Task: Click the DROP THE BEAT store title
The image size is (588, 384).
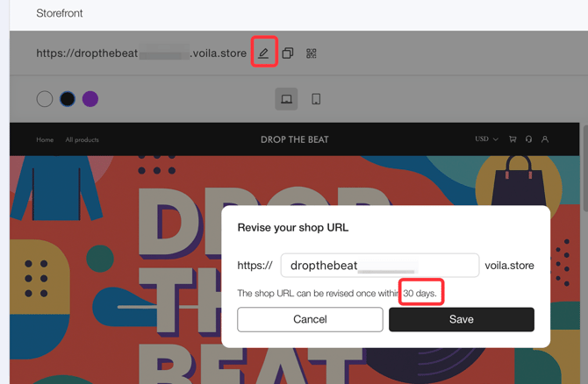Action: (x=294, y=139)
